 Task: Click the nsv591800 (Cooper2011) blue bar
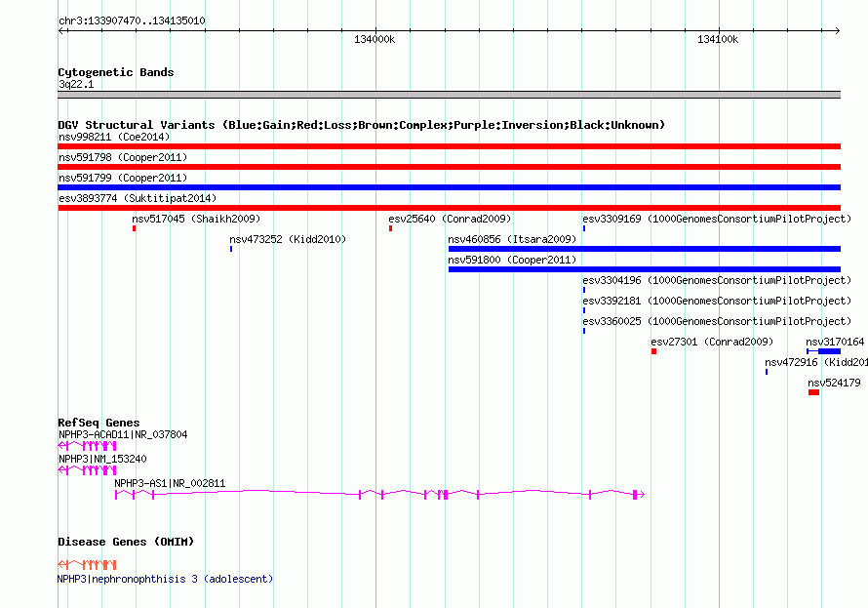(x=645, y=269)
